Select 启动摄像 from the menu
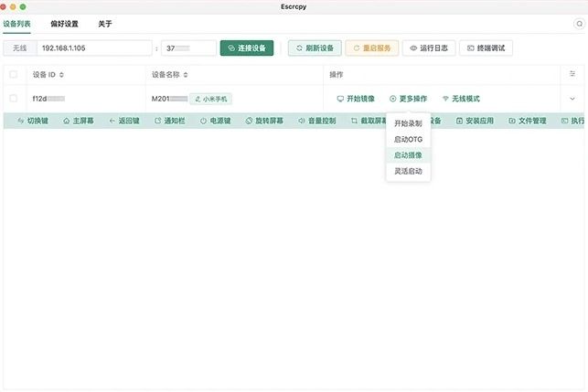 [x=408, y=155]
